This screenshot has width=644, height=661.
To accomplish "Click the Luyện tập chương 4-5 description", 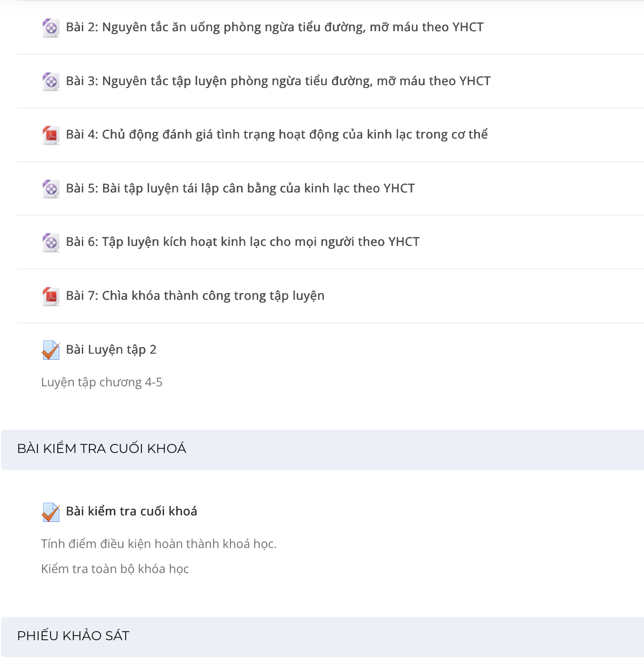I will pyautogui.click(x=102, y=383).
